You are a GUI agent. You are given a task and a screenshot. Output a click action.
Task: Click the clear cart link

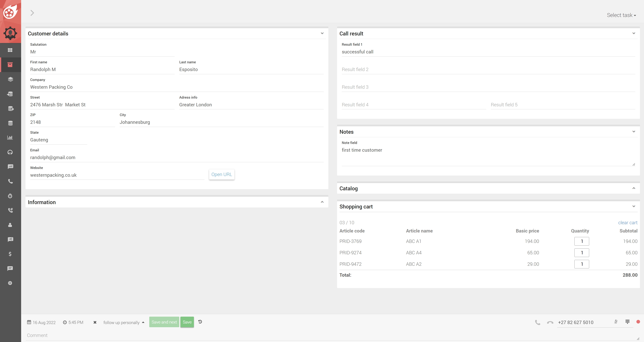pos(628,223)
